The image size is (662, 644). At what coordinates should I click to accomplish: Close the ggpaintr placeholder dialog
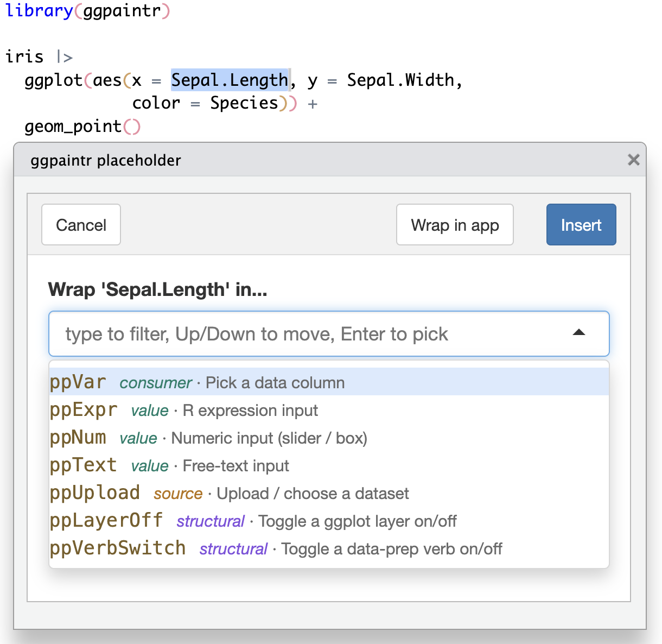pos(633,160)
